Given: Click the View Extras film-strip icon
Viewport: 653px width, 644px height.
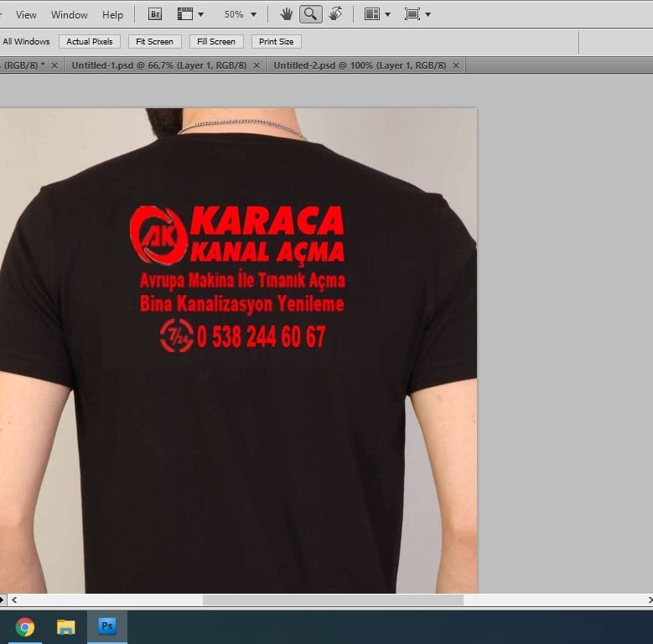Looking at the screenshot, I should click(185, 14).
